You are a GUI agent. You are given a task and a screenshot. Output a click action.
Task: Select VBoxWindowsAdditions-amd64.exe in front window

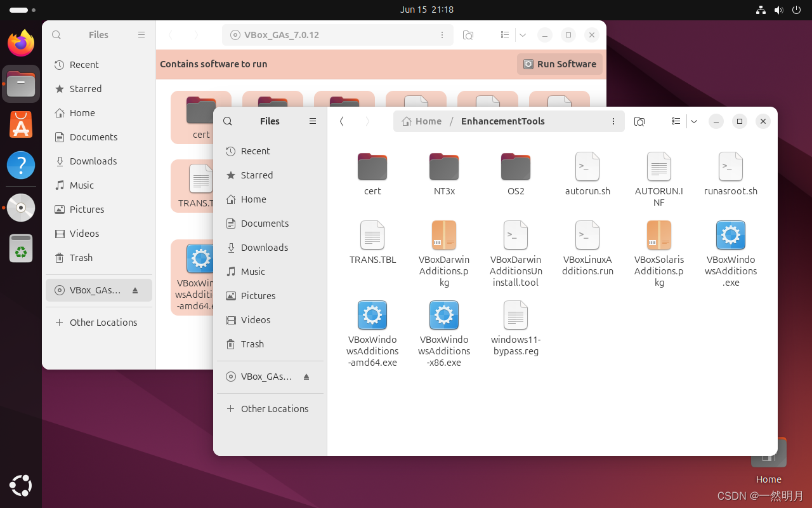point(372,334)
